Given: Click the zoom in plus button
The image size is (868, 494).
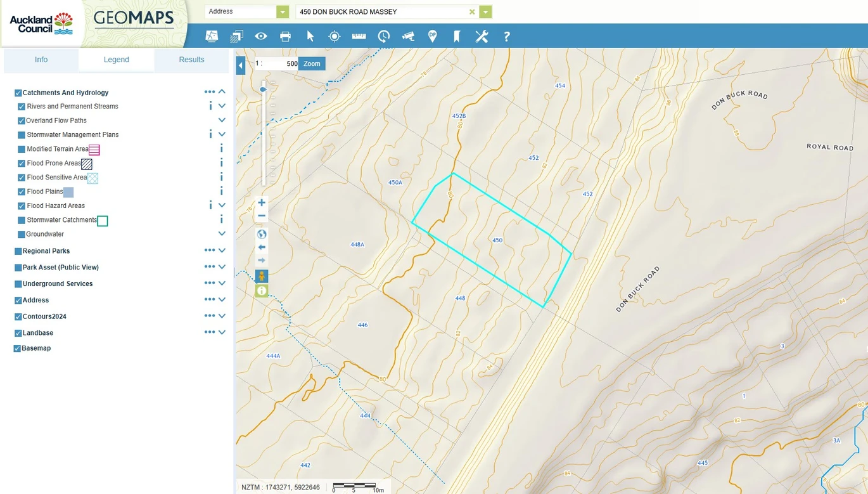Looking at the screenshot, I should click(262, 202).
